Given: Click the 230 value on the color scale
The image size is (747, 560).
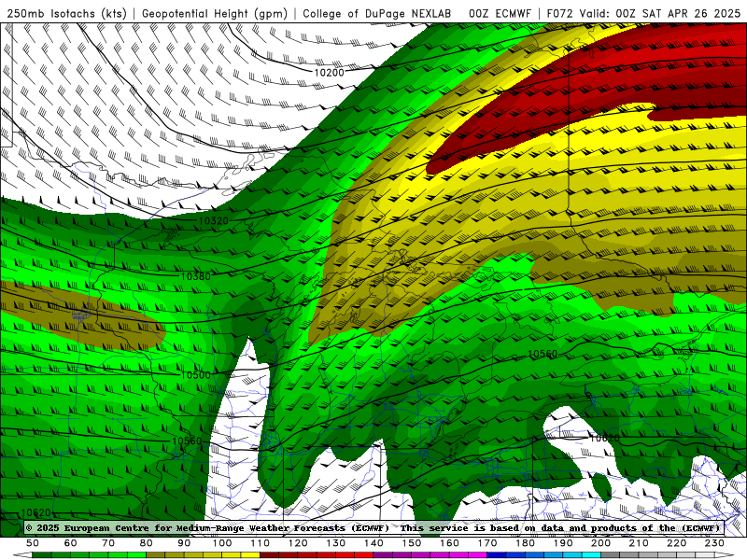Looking at the screenshot, I should pyautogui.click(x=714, y=543).
